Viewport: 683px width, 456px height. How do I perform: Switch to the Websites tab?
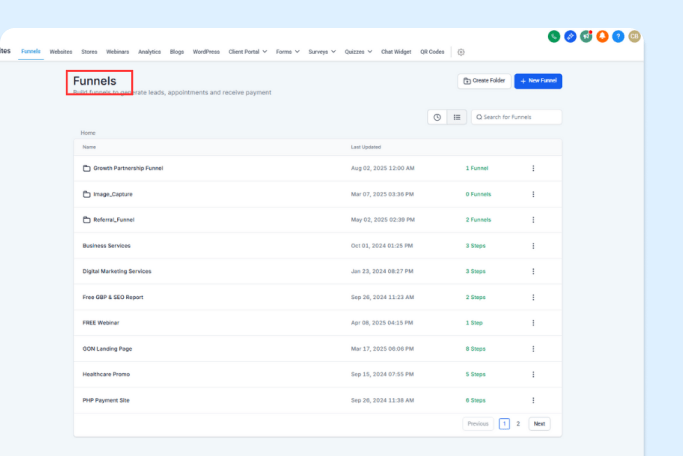click(x=61, y=51)
